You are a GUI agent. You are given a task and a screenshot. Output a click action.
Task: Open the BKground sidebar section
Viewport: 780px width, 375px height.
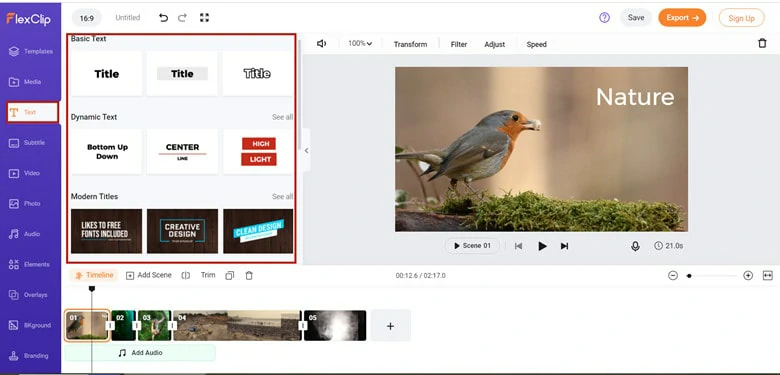[x=31, y=325]
